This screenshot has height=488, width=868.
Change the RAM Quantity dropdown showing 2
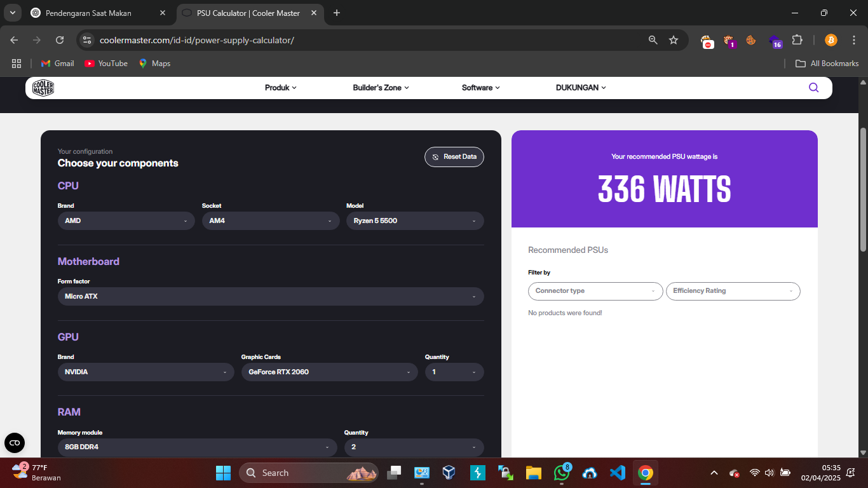tap(414, 447)
